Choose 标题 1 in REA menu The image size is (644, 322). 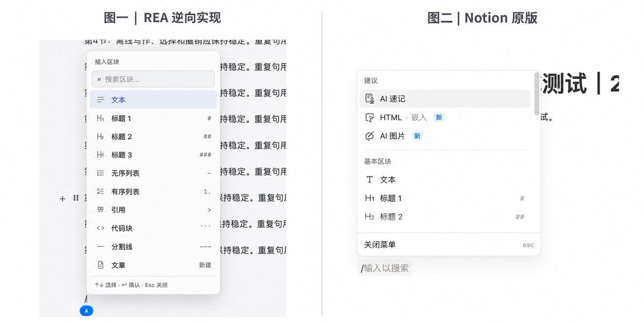tap(153, 118)
